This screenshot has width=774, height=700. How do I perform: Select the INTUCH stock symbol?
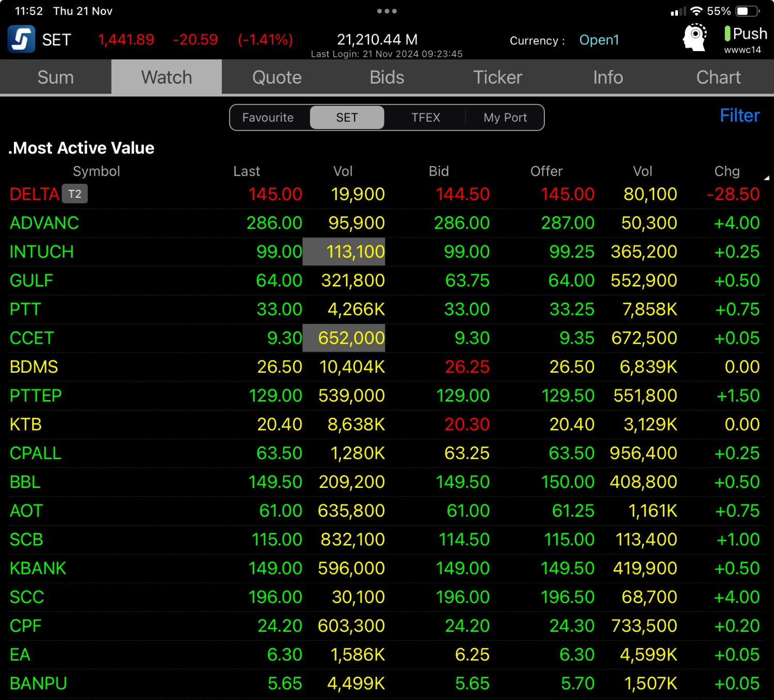42,252
